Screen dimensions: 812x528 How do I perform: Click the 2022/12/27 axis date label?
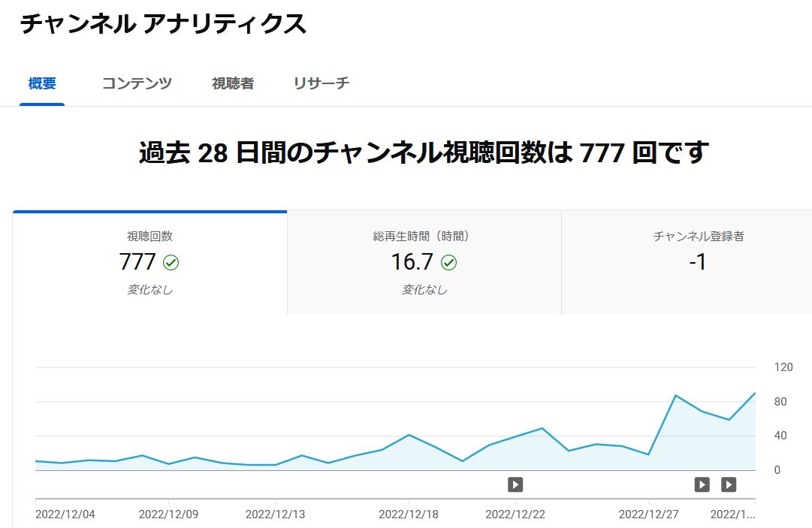pos(648,514)
